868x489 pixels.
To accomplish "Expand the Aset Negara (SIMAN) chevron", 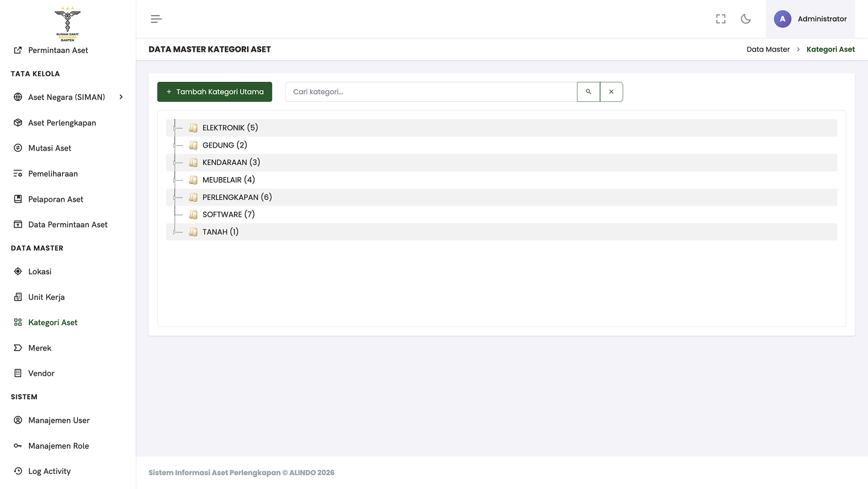I will point(121,97).
